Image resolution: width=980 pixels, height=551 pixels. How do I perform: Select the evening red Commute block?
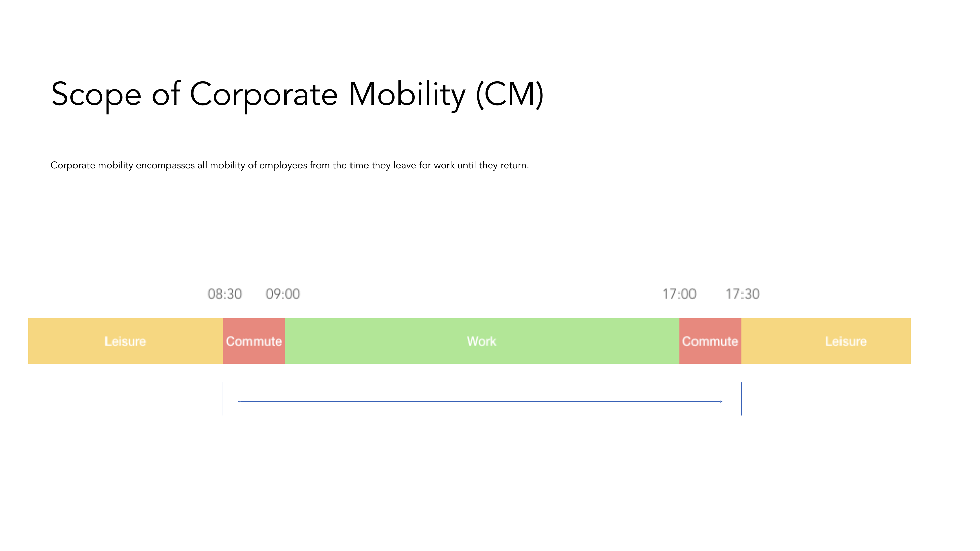point(710,341)
